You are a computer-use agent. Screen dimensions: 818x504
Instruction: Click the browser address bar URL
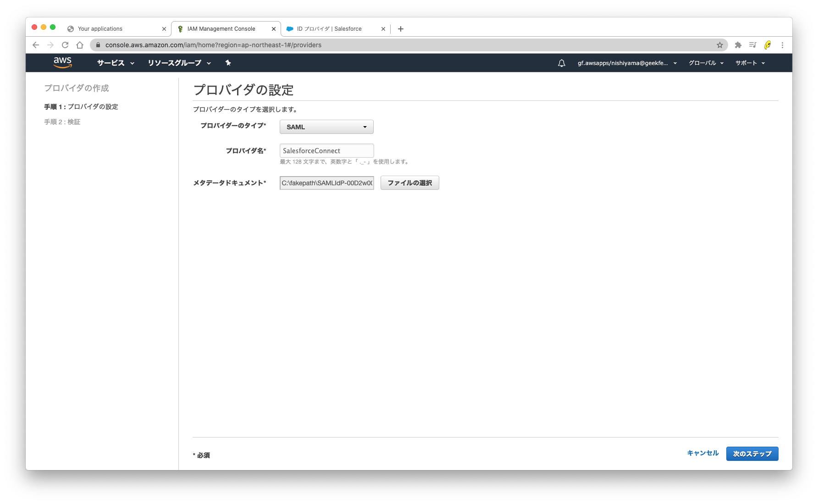pos(213,45)
